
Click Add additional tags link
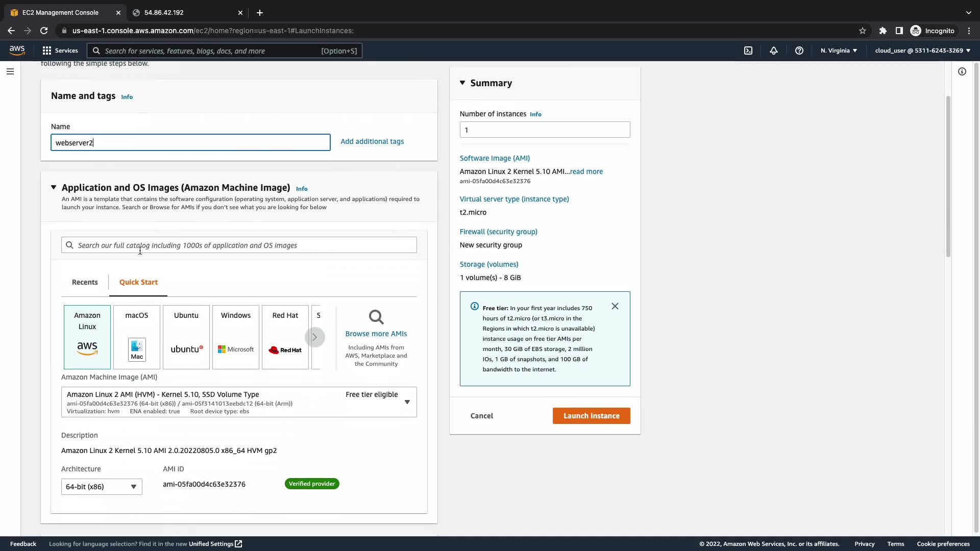tap(372, 141)
